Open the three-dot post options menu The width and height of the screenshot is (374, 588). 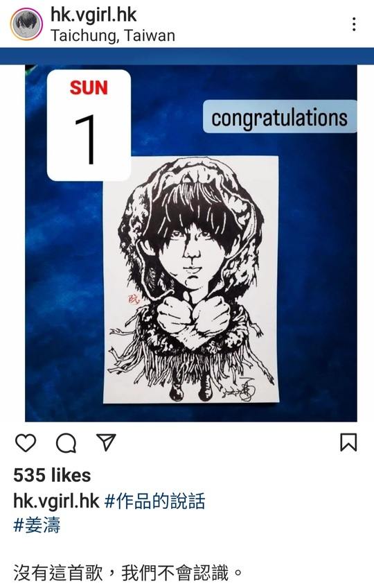click(x=354, y=24)
